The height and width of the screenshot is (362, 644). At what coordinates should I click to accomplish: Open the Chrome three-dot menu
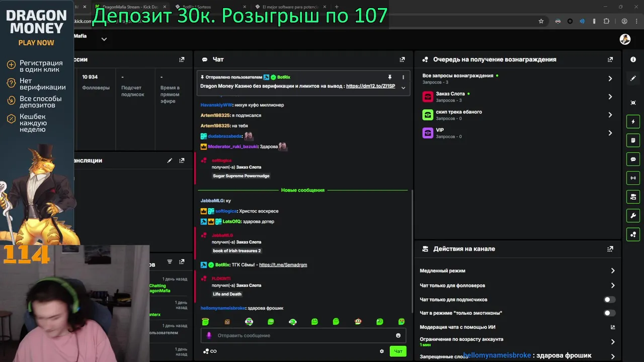coord(637,21)
